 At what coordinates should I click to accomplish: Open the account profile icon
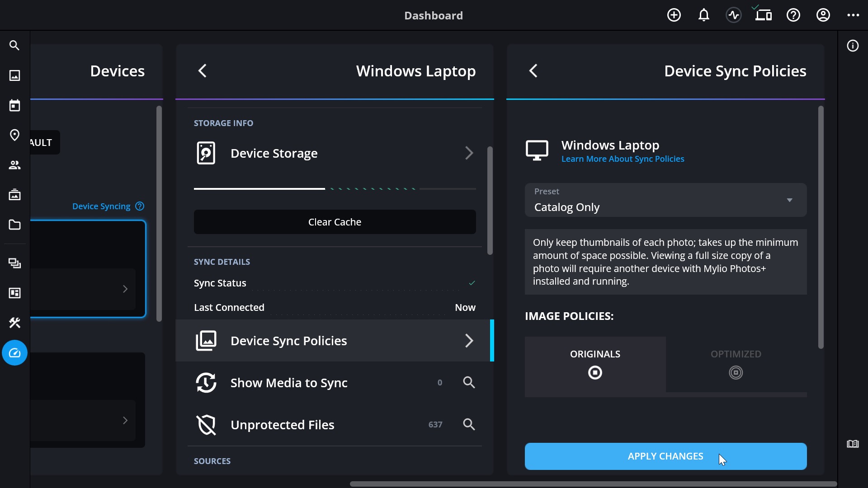(x=823, y=15)
